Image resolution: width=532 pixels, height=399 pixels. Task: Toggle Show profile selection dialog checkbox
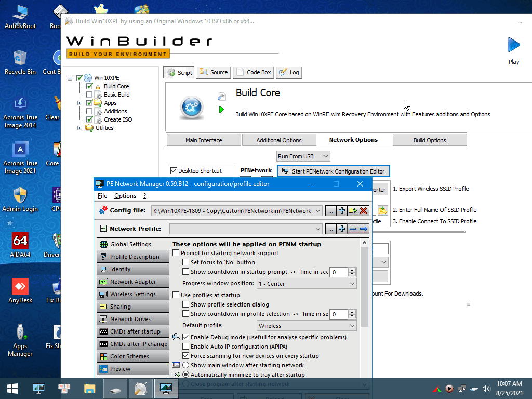185,304
